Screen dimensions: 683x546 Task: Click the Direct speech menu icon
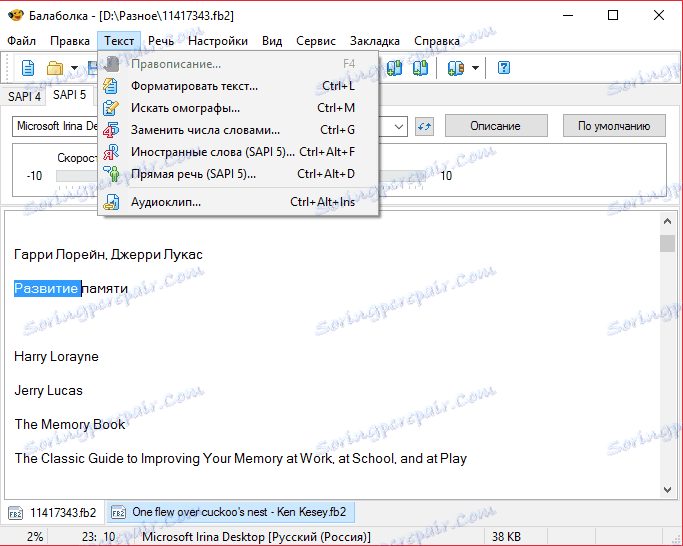point(111,174)
